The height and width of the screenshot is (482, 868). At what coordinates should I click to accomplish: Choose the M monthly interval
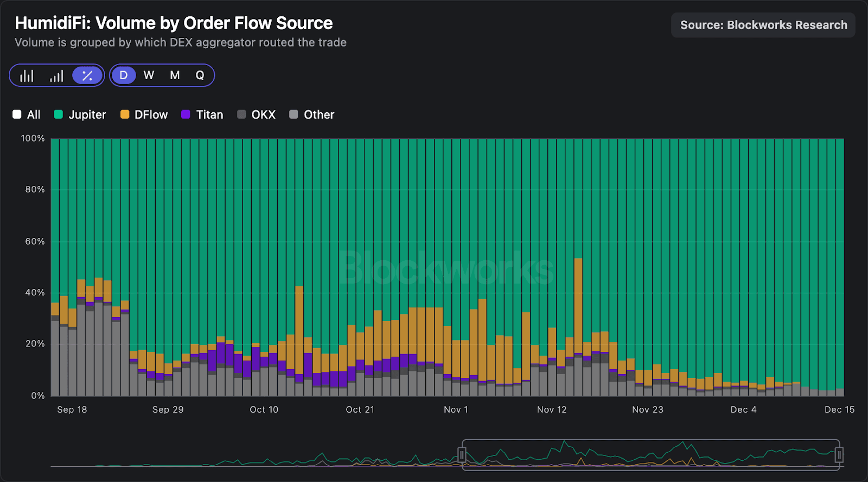coord(175,75)
